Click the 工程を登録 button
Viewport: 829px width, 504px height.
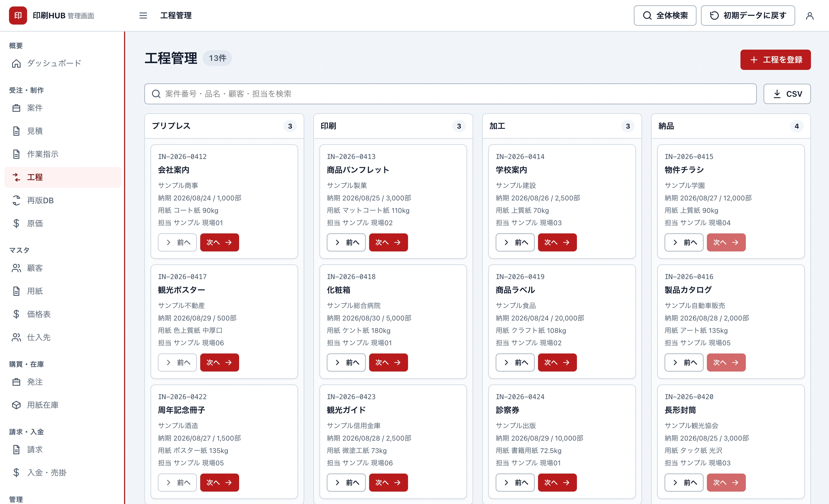pyautogui.click(x=775, y=60)
